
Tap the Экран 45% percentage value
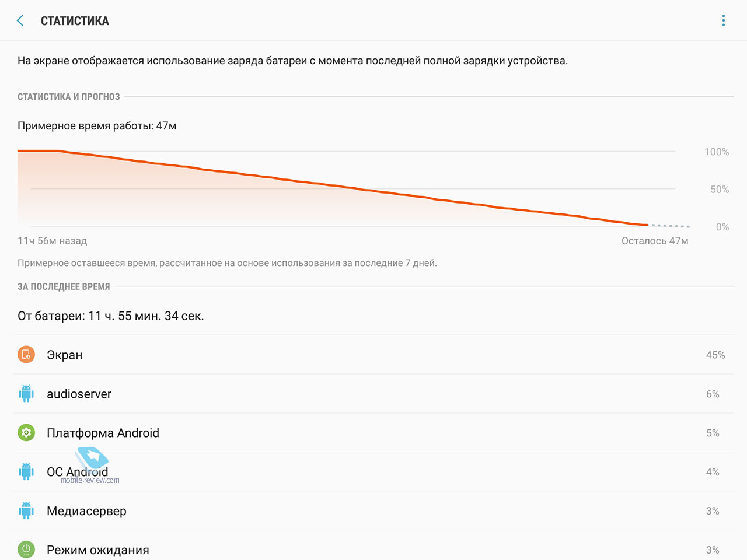coord(715,355)
